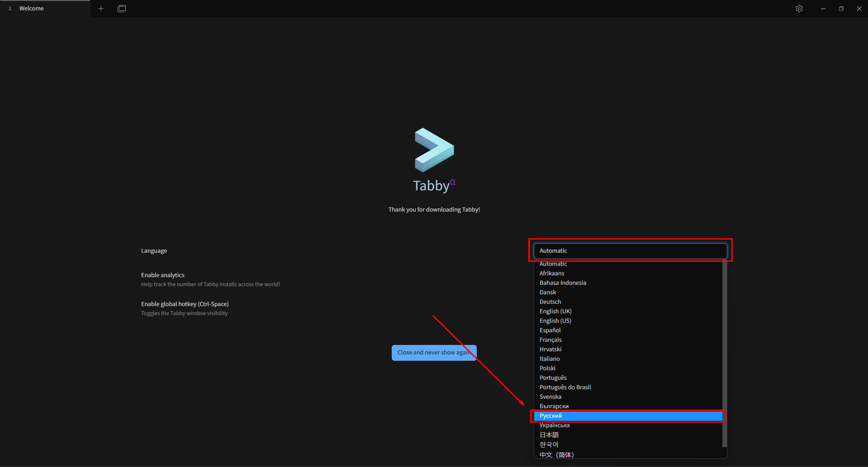Image resolution: width=868 pixels, height=467 pixels.
Task: Open settings via the gear icon
Action: [x=799, y=9]
